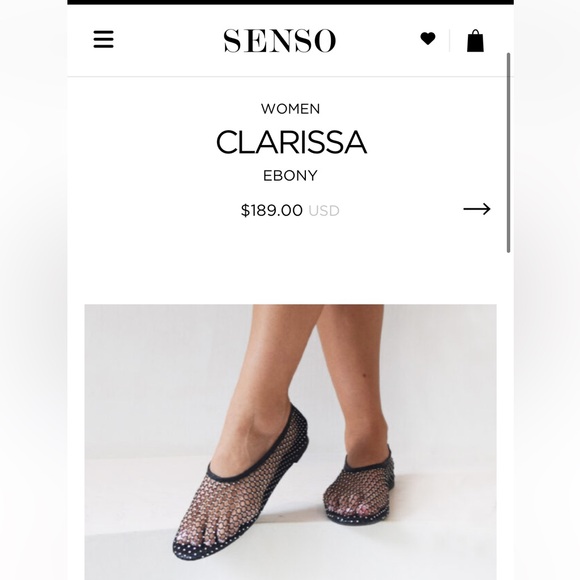The image size is (580, 580).
Task: Open the shopping bag cart
Action: coord(475,40)
